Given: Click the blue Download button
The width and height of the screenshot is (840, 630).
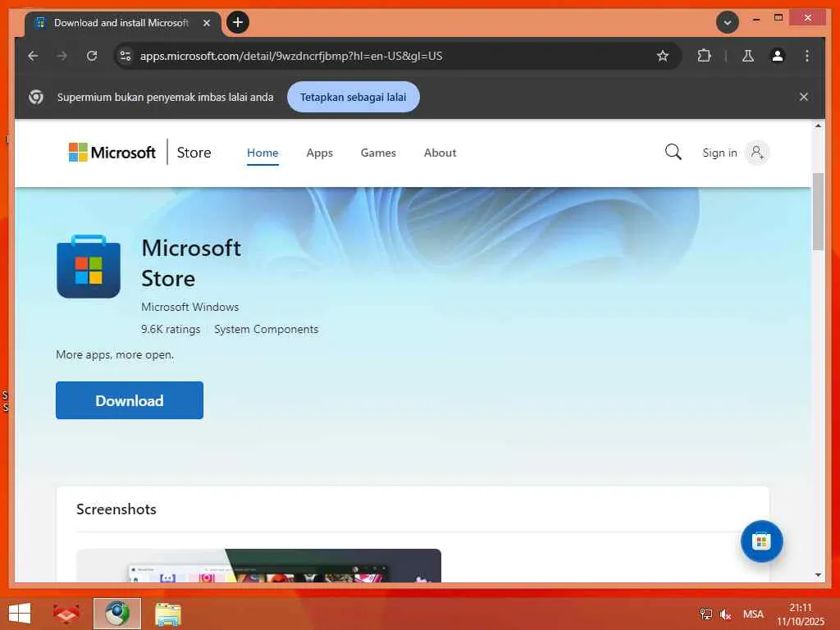Looking at the screenshot, I should point(129,400).
